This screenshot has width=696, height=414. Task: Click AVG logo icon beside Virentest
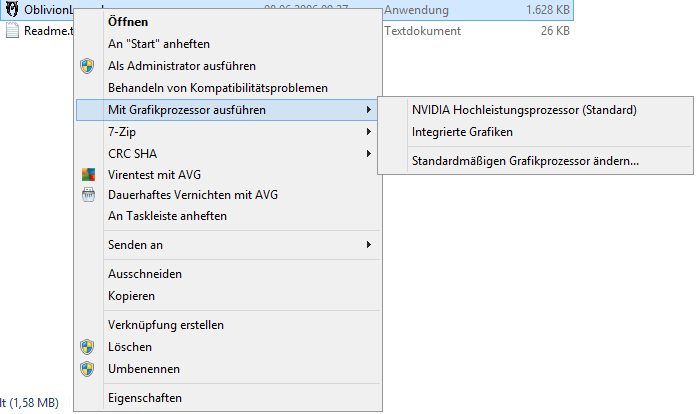pyautogui.click(x=88, y=174)
